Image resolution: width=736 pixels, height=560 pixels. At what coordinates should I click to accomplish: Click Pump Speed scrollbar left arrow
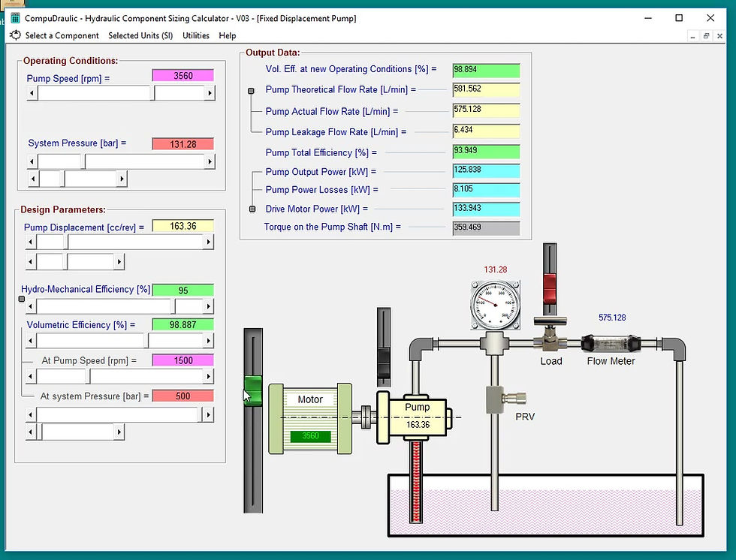(32, 93)
